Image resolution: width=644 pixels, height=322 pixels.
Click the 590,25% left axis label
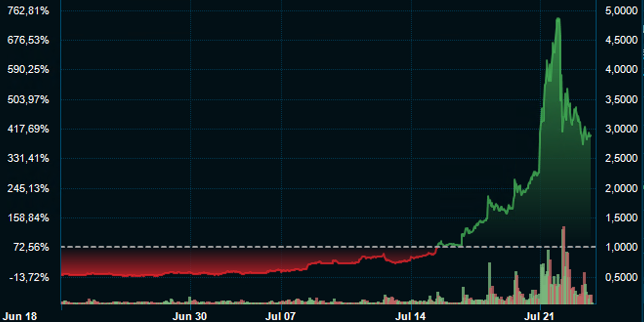pyautogui.click(x=28, y=70)
